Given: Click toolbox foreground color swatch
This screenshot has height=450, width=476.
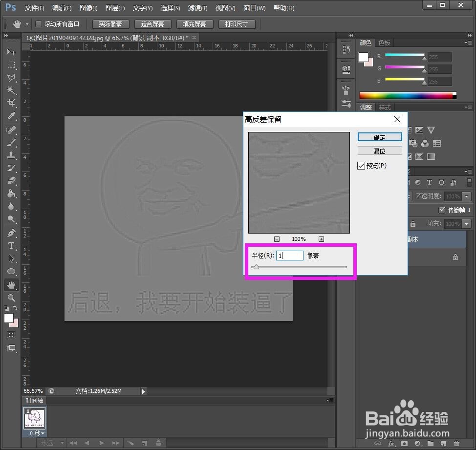Looking at the screenshot, I should 8,318.
